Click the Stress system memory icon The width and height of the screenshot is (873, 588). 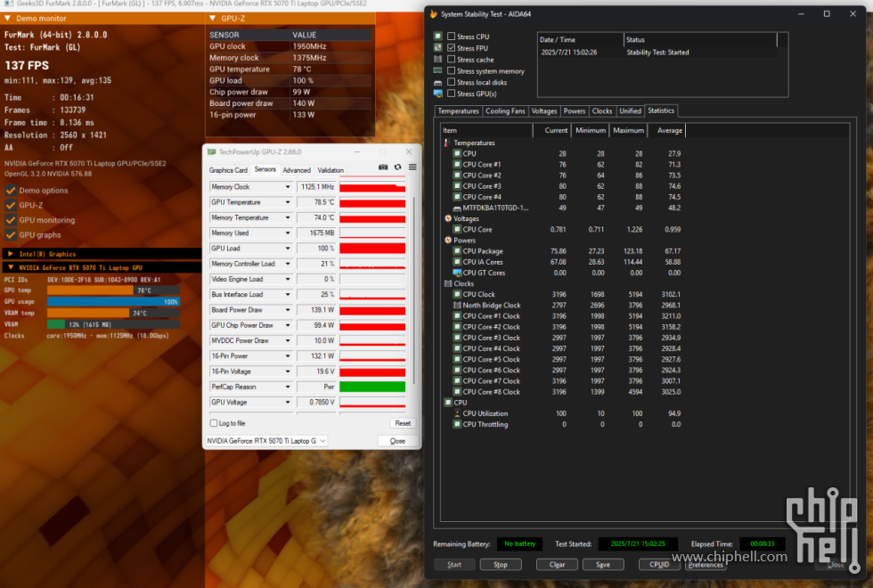point(438,70)
